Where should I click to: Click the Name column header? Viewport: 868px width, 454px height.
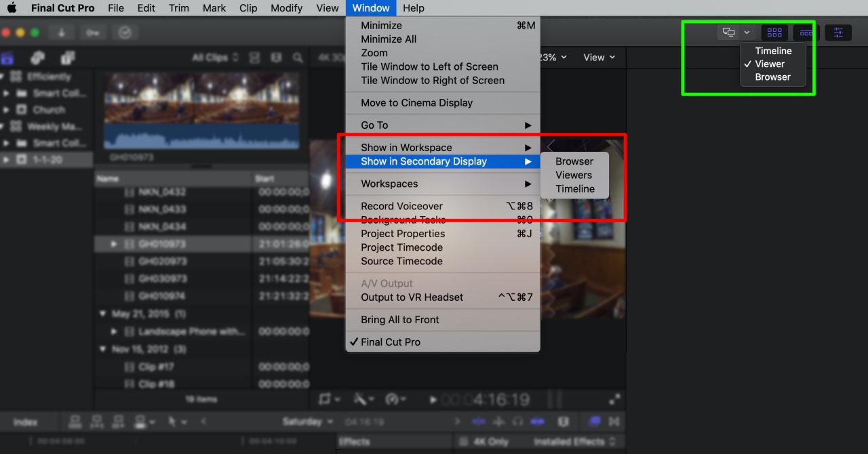(174, 180)
